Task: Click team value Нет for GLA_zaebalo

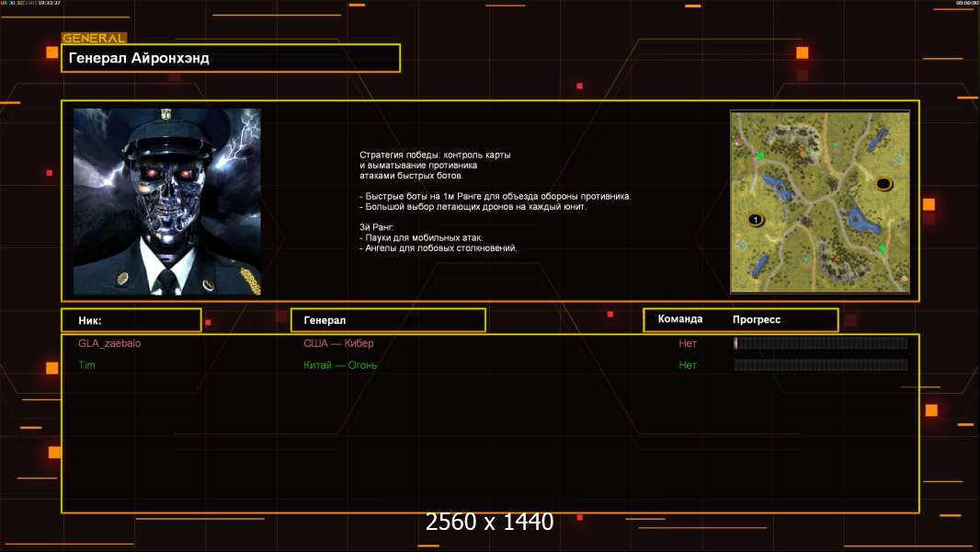Action: point(688,343)
